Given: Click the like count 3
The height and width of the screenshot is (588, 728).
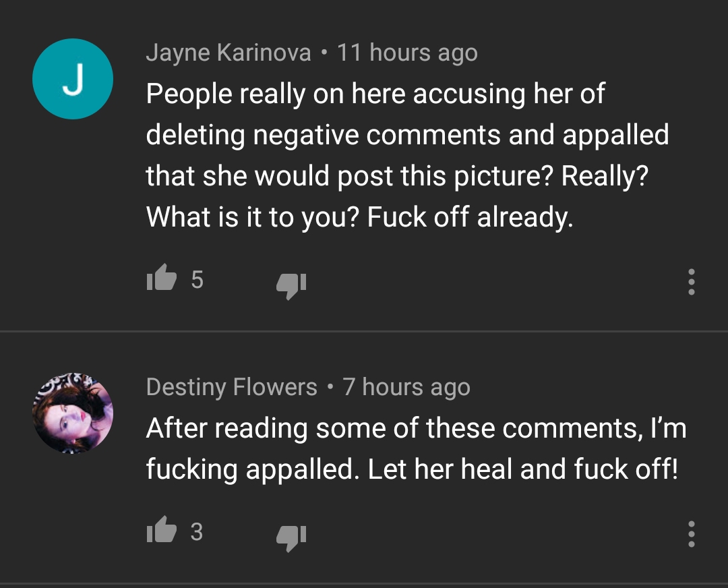Looking at the screenshot, I should point(197,532).
